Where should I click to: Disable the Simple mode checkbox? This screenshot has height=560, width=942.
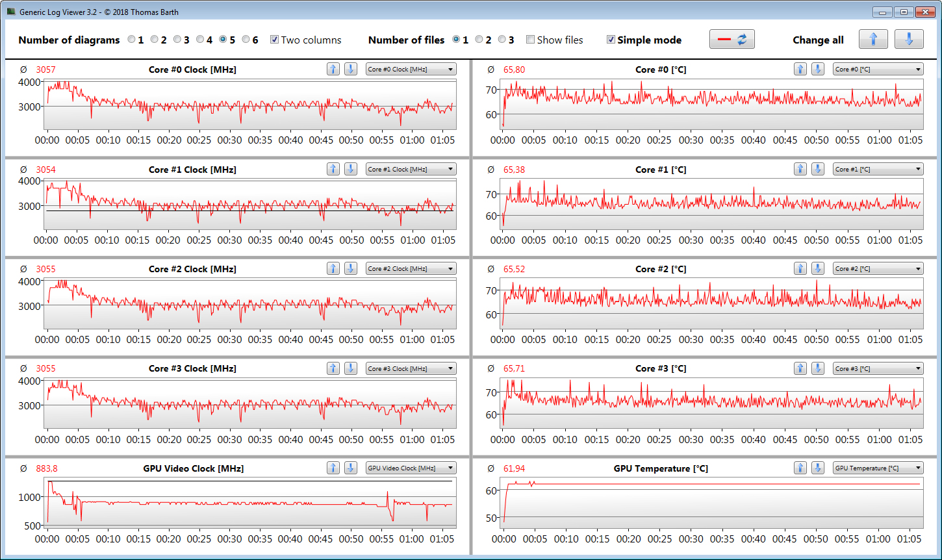point(611,40)
